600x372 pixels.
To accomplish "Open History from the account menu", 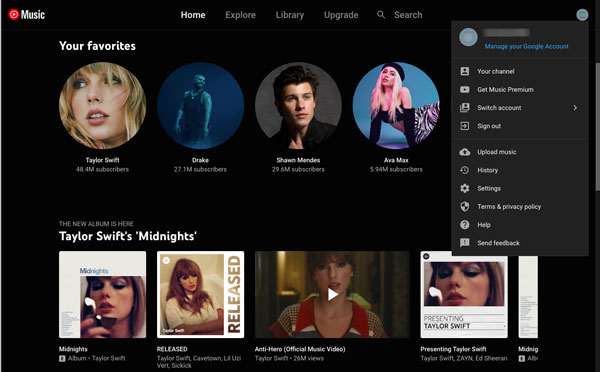I will point(520,170).
